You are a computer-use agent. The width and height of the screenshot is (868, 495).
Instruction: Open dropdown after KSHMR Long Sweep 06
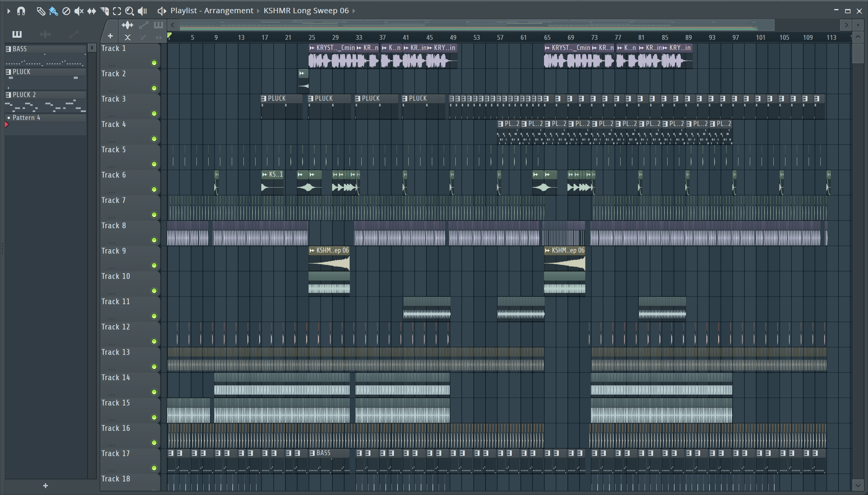[x=354, y=11]
